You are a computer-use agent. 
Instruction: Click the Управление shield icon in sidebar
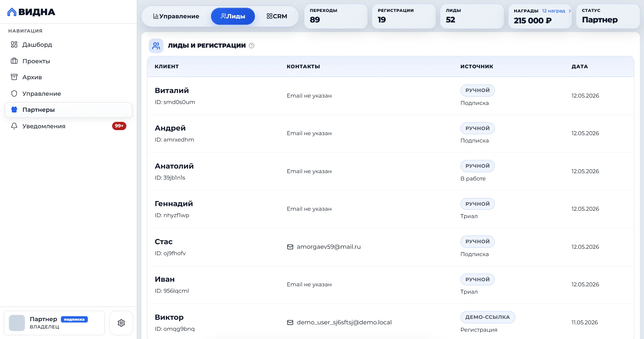pyautogui.click(x=14, y=94)
